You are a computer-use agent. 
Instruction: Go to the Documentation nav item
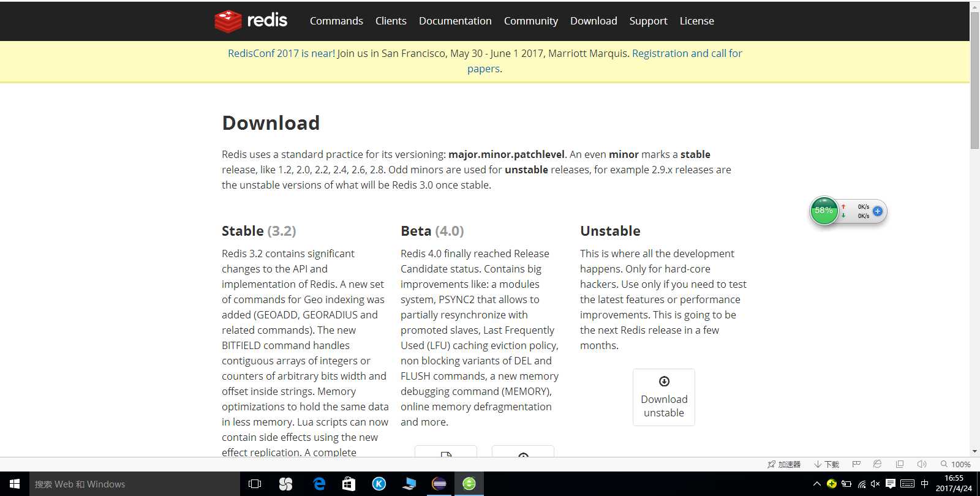[455, 21]
